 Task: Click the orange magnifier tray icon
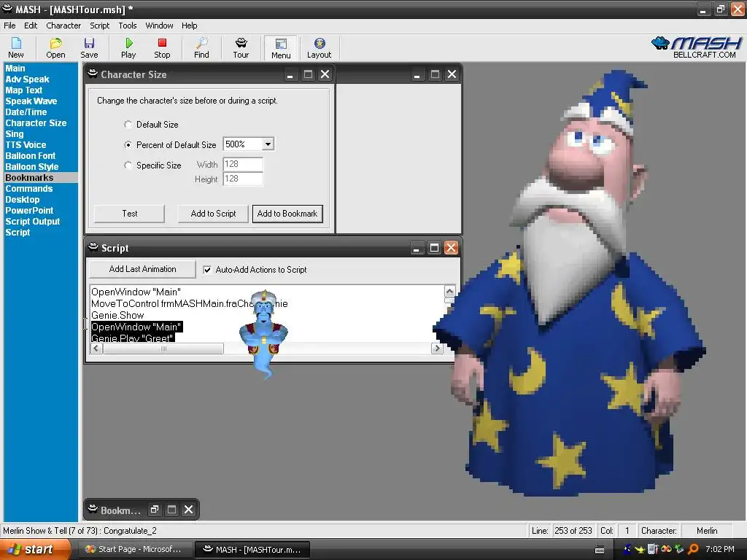(x=693, y=549)
